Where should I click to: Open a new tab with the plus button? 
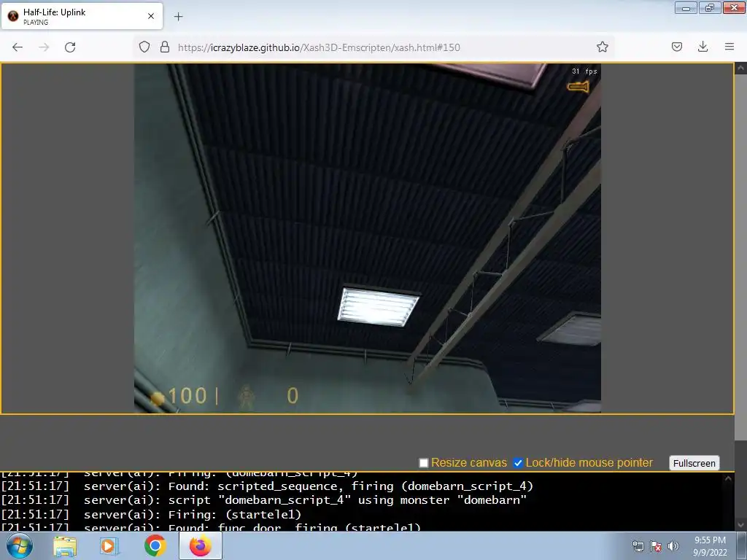178,17
